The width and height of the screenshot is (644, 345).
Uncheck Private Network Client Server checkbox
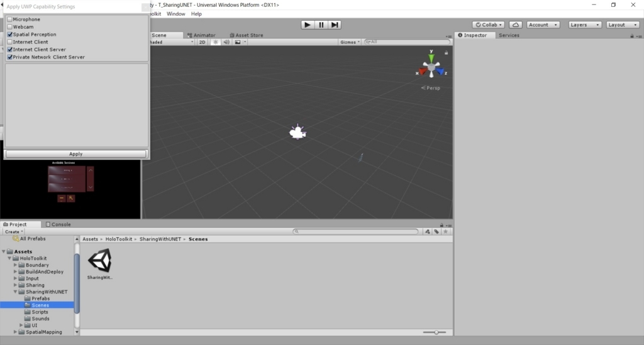click(10, 57)
